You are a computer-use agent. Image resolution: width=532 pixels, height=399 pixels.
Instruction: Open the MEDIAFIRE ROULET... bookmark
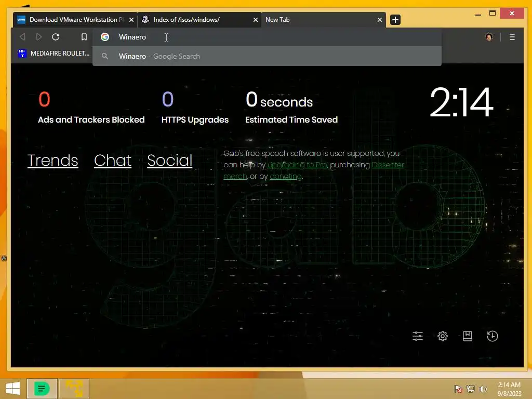click(54, 54)
